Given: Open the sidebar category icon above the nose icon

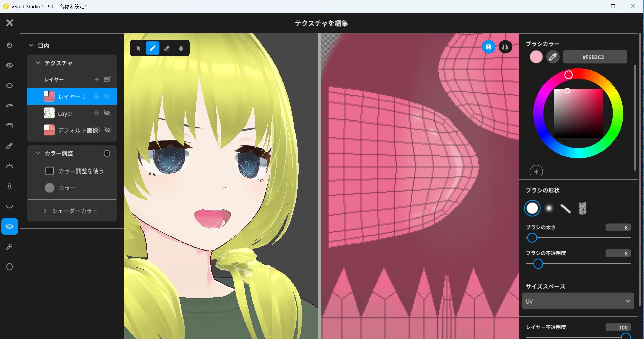Looking at the screenshot, I should (10, 166).
